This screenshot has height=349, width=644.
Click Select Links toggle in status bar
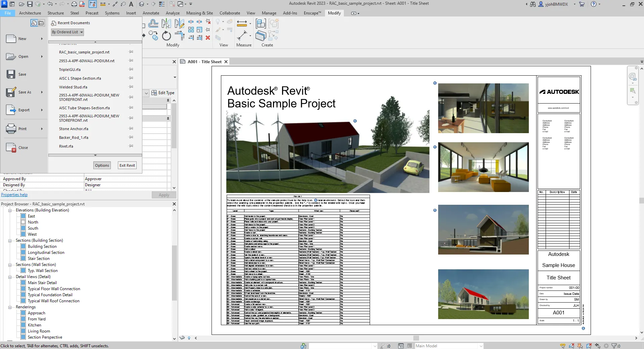[563, 346]
